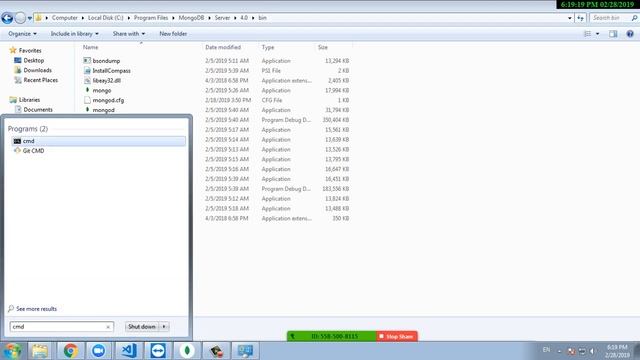
Task: Open Visual Studio Code from the taskbar
Action: (x=128, y=351)
